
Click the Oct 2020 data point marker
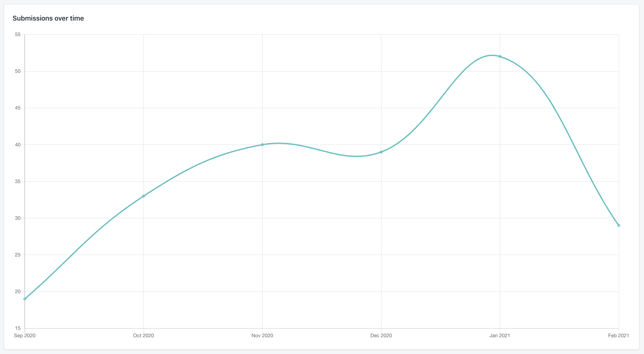tap(143, 196)
